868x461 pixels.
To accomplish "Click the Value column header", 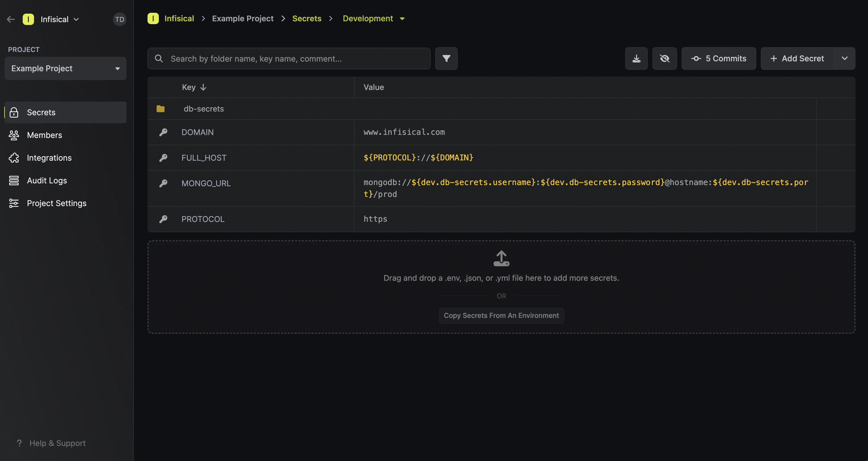I will [x=374, y=87].
